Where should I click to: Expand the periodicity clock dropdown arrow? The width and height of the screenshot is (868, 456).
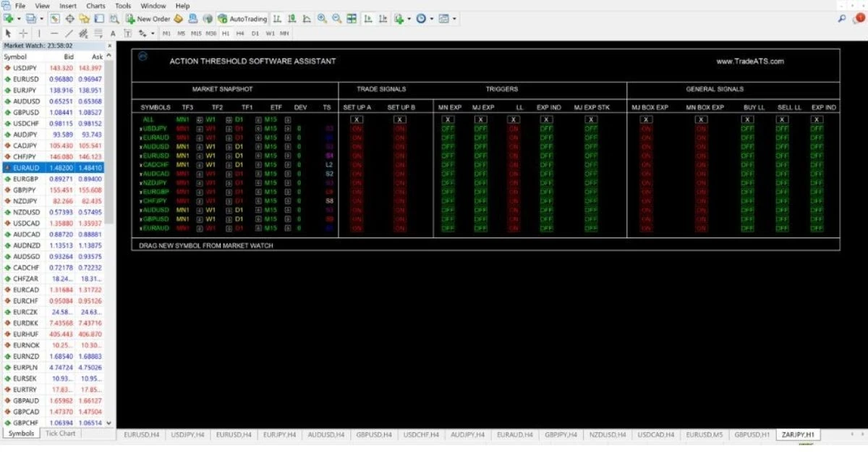pyautogui.click(x=432, y=18)
